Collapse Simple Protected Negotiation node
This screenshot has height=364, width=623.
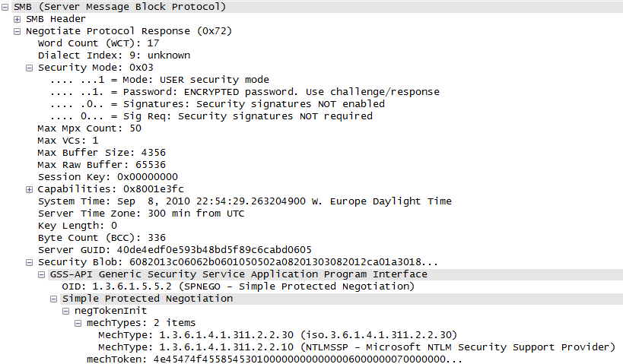[54, 299]
